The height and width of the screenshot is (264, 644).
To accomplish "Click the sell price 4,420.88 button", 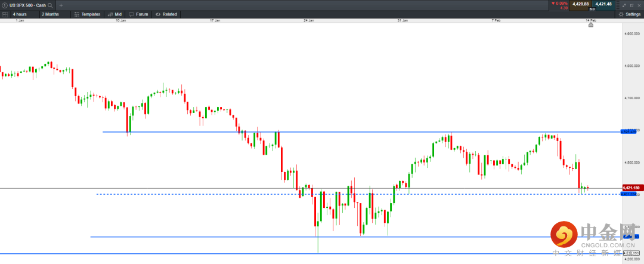I will [580, 4].
